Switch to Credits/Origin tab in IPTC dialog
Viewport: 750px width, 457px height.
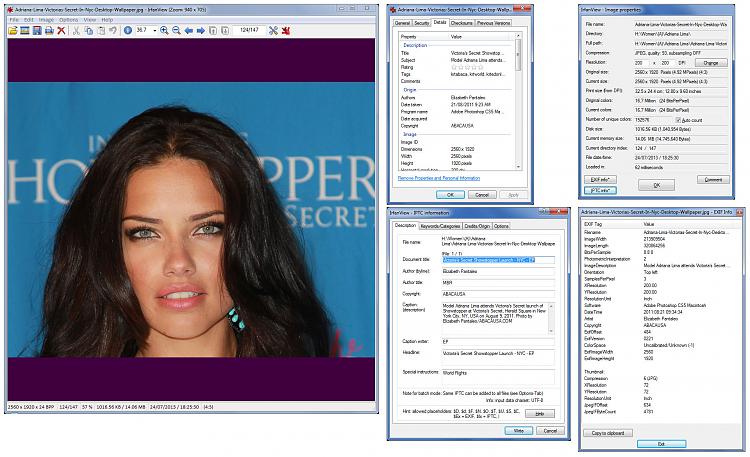477,226
